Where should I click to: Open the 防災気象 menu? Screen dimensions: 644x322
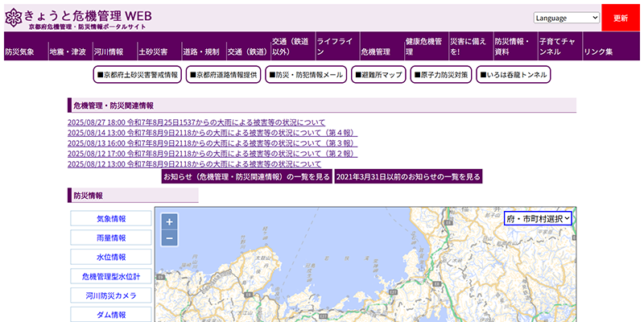point(26,46)
